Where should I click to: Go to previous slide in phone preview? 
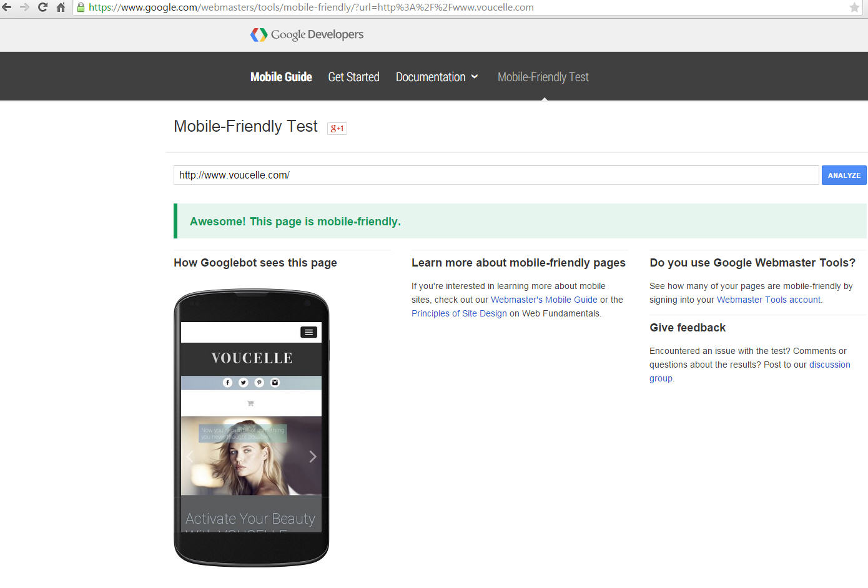pyautogui.click(x=189, y=456)
